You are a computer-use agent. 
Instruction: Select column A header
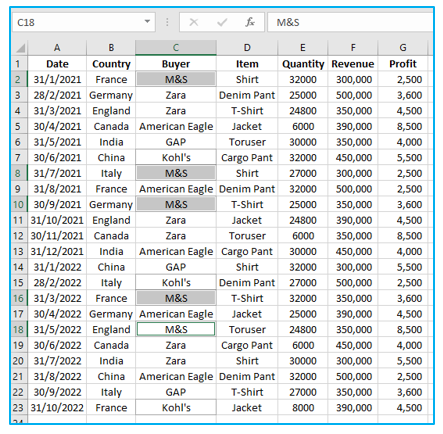pos(57,48)
